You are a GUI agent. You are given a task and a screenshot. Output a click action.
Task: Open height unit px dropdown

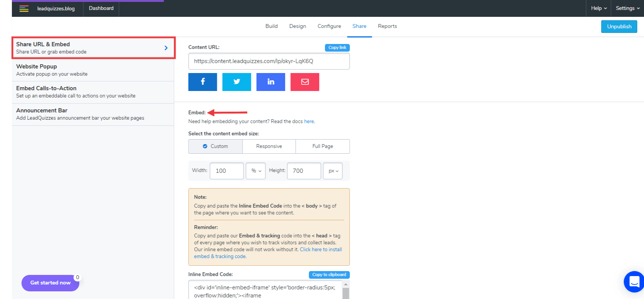pyautogui.click(x=333, y=171)
